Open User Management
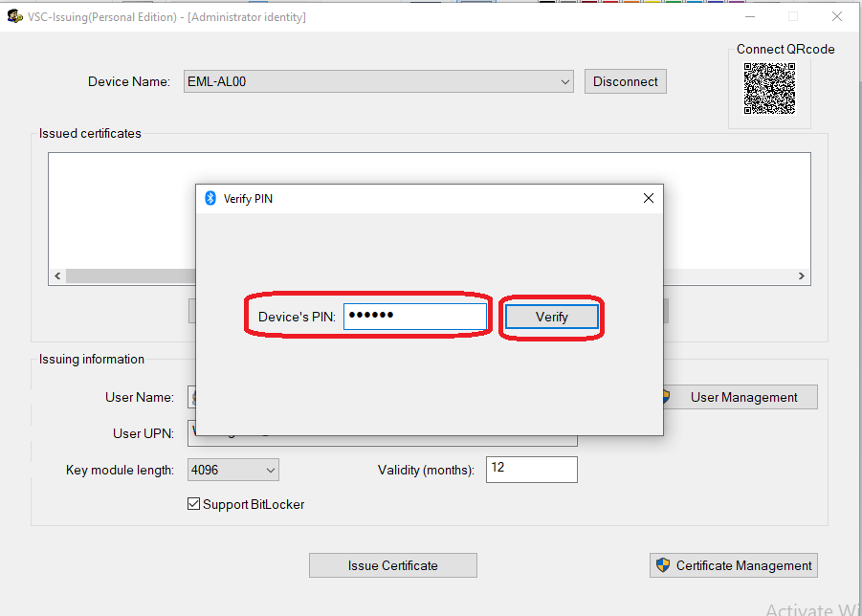 point(742,397)
